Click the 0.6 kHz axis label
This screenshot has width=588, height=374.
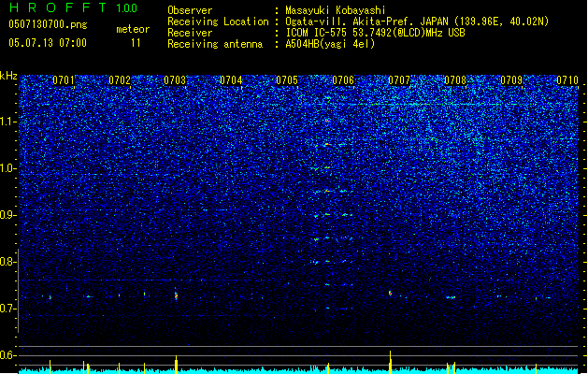click(x=8, y=355)
